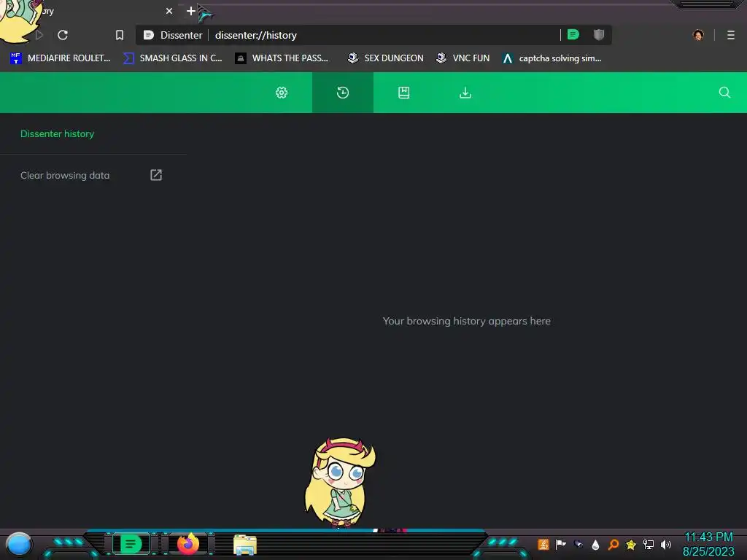Open the Start orb button
The image size is (747, 560).
point(18,545)
